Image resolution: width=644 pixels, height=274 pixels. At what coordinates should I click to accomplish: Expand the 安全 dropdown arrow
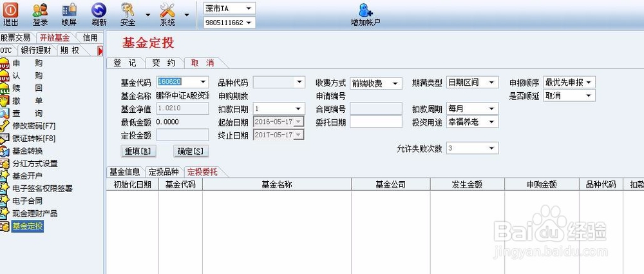148,14
